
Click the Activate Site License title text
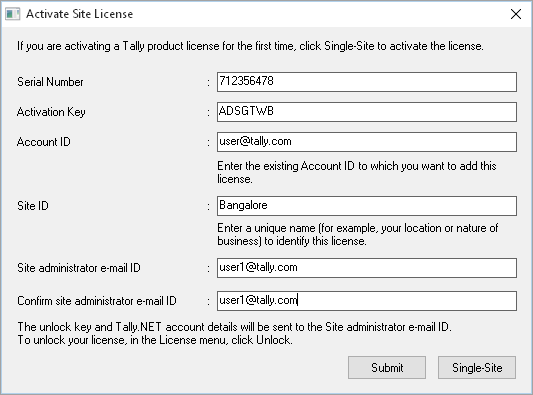click(80, 14)
